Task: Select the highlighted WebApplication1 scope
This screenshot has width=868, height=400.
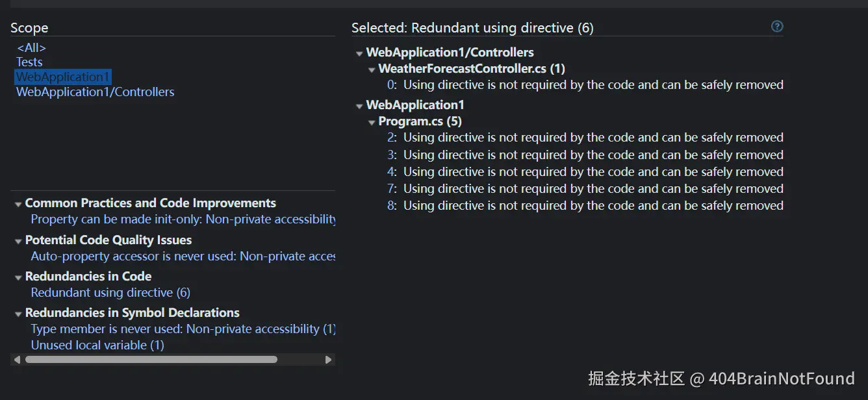Action: pyautogui.click(x=63, y=77)
